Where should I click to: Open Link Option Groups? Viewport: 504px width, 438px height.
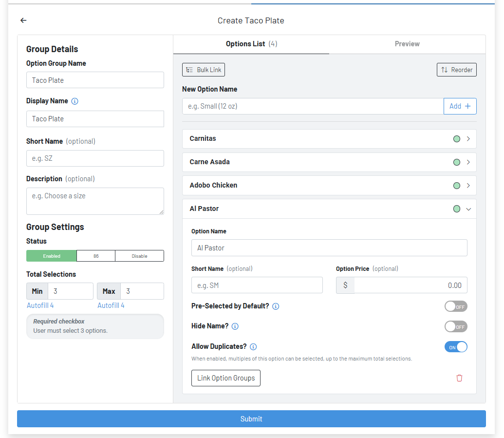click(x=225, y=378)
